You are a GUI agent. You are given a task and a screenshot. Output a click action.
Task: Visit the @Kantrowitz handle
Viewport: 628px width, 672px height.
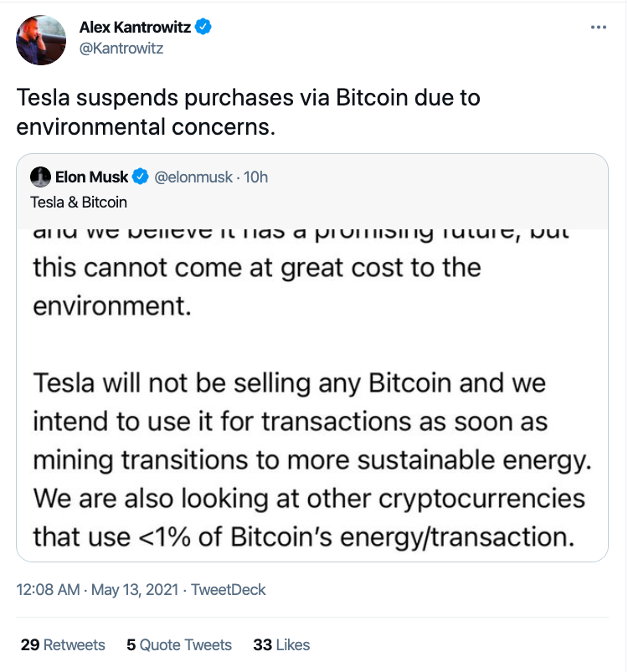121,49
